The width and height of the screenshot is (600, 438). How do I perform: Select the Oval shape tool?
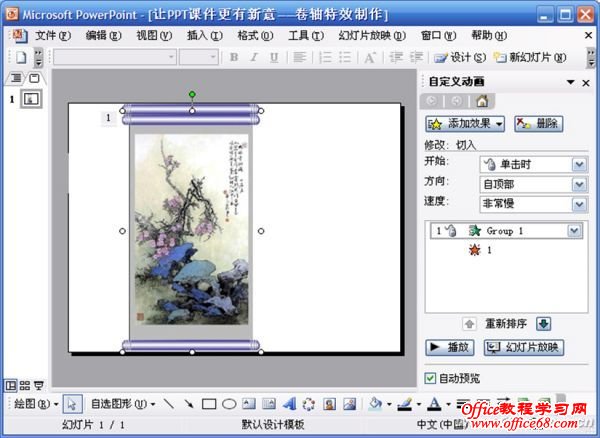(x=229, y=404)
